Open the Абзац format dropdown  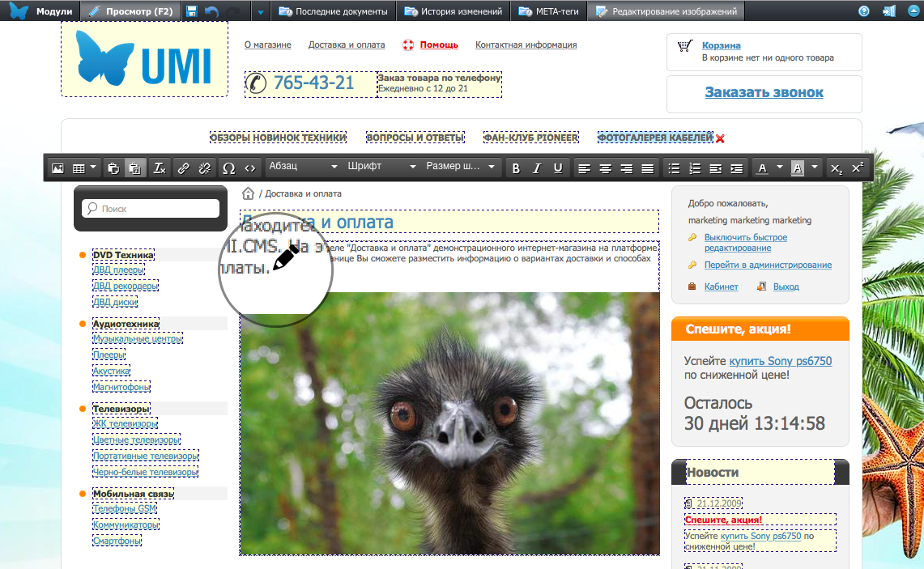coord(303,167)
